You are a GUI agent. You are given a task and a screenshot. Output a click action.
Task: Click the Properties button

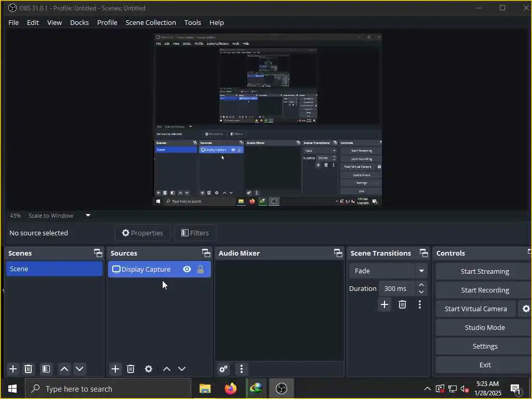[142, 233]
